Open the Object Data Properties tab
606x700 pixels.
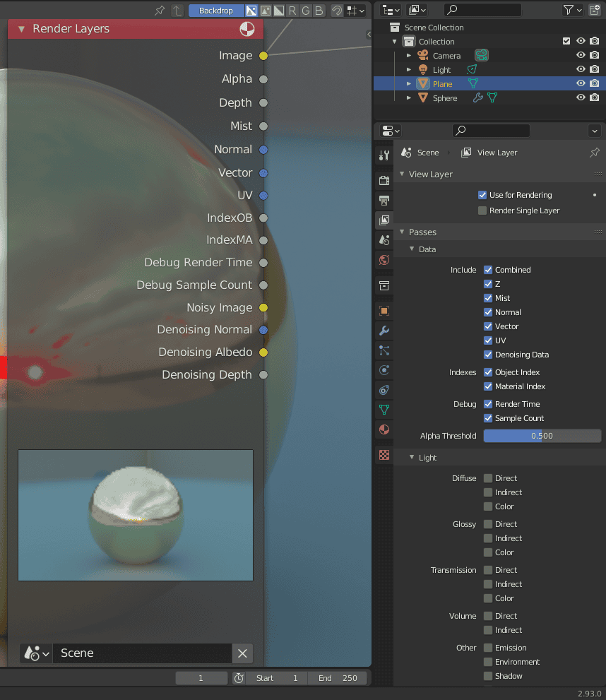point(384,409)
